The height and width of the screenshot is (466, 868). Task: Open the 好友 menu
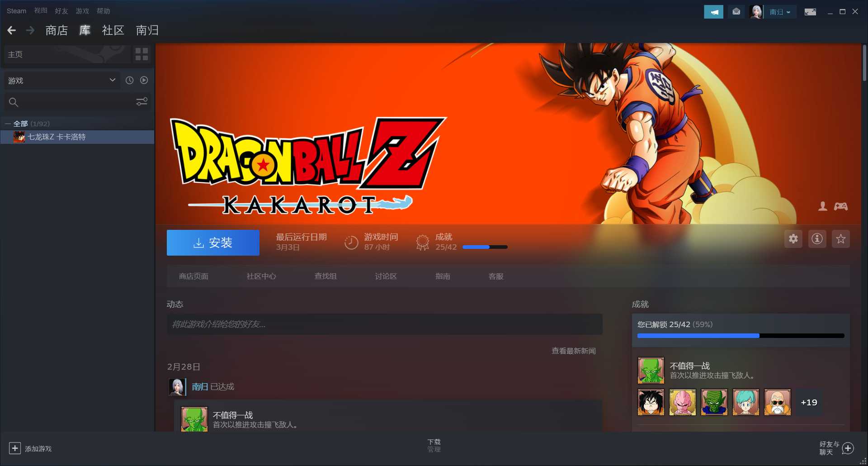click(x=61, y=11)
